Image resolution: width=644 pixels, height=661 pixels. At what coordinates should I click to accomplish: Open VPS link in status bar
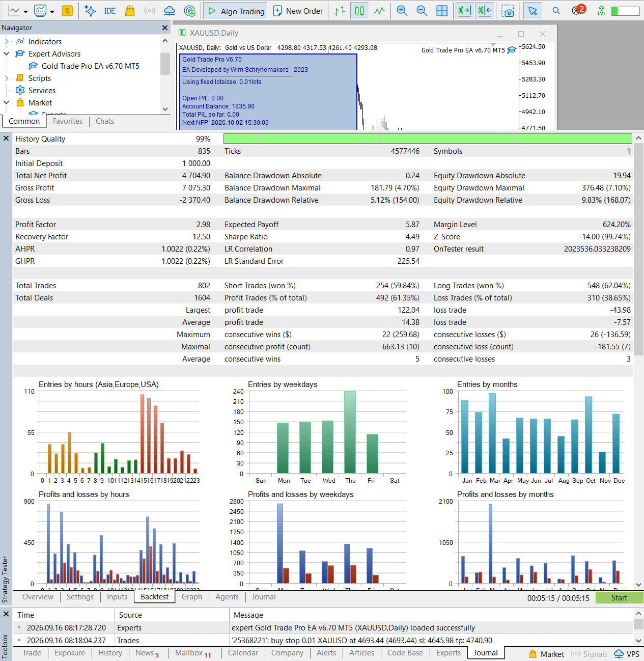pos(627,654)
